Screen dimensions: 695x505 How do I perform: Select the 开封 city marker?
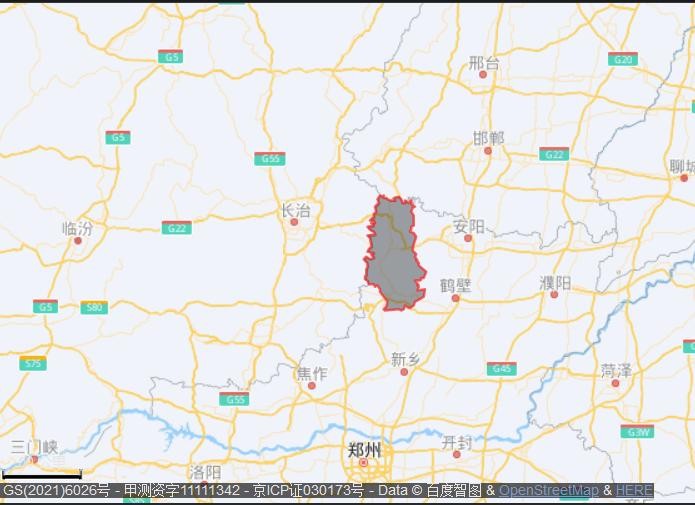coord(457,454)
